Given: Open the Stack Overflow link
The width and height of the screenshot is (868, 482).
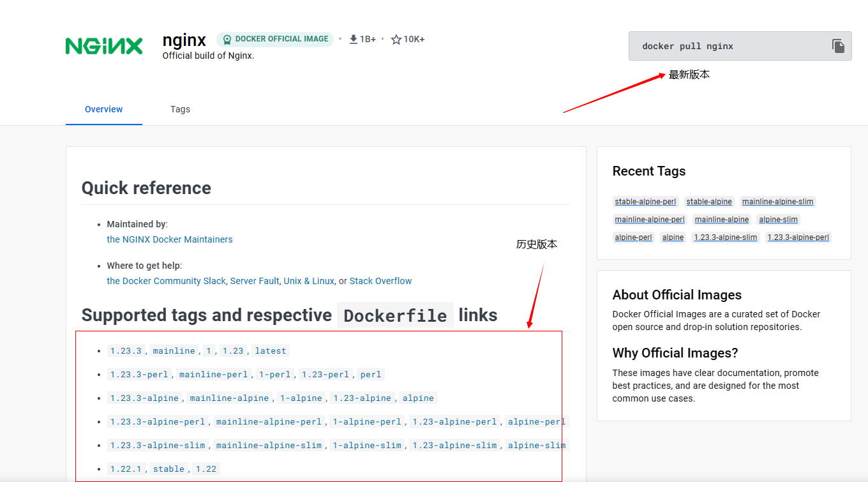Looking at the screenshot, I should coord(380,281).
